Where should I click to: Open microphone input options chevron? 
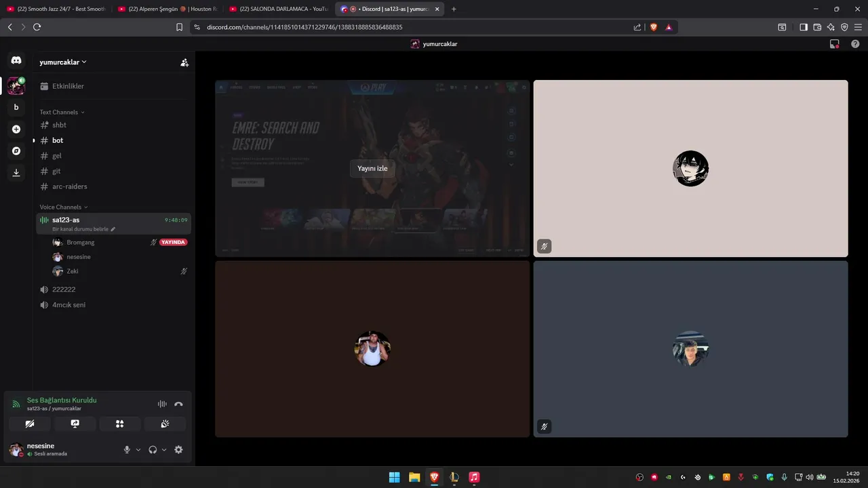click(x=138, y=449)
